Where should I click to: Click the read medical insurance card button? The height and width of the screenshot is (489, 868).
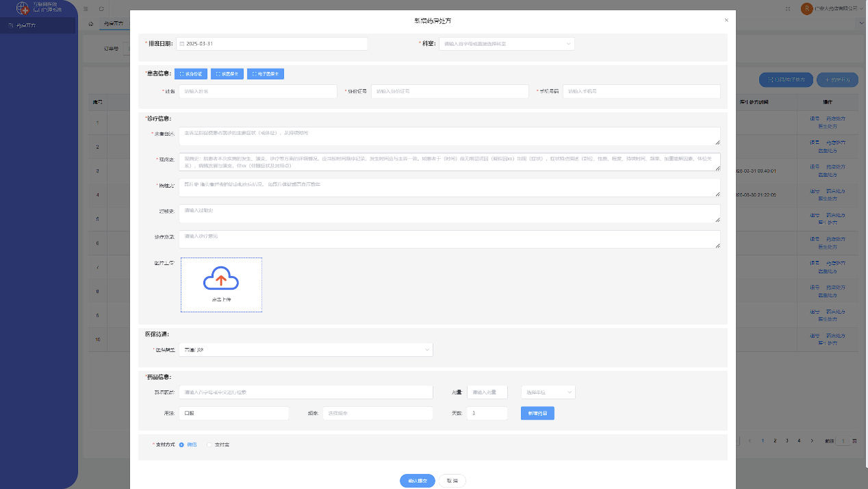pos(227,74)
